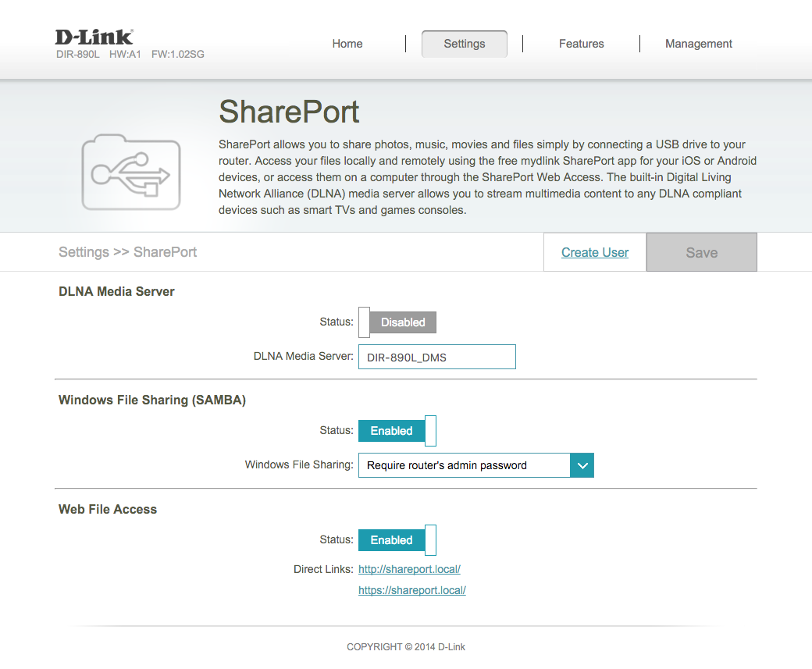This screenshot has width=812, height=669.
Task: Click the COPYRIGHT 2014 D-Link footer text
Action: [x=406, y=646]
